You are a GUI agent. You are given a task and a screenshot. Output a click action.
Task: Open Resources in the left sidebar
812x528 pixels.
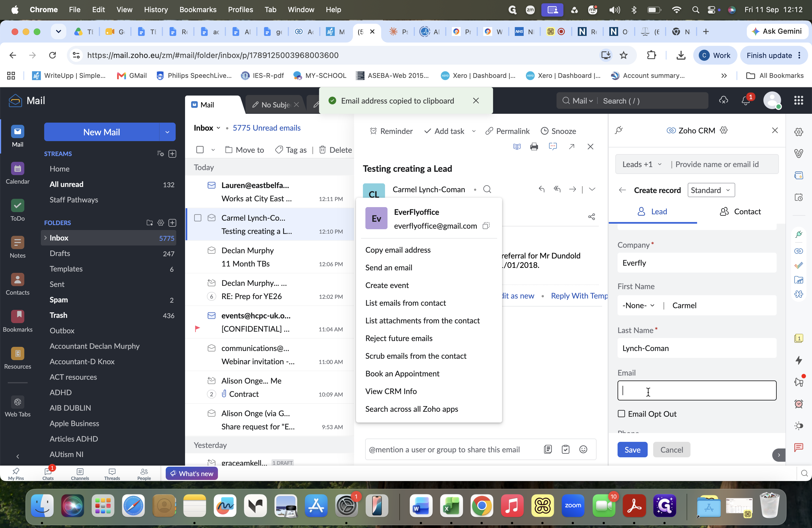(17, 358)
